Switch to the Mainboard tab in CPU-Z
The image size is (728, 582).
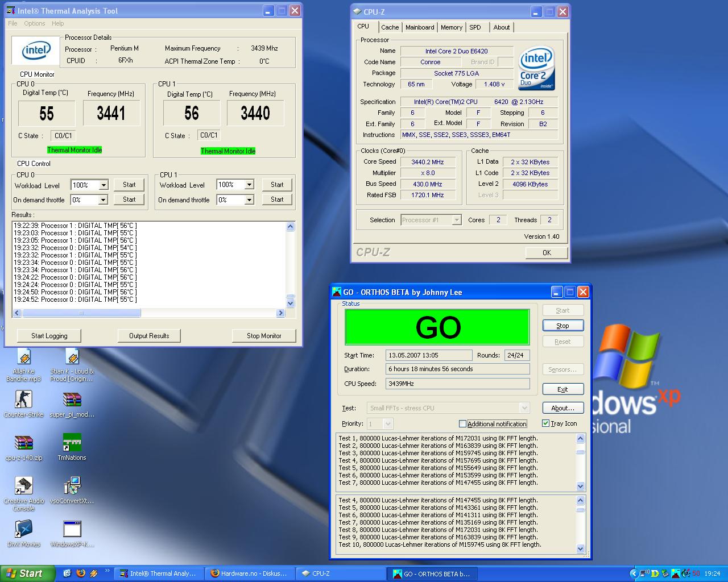[420, 27]
